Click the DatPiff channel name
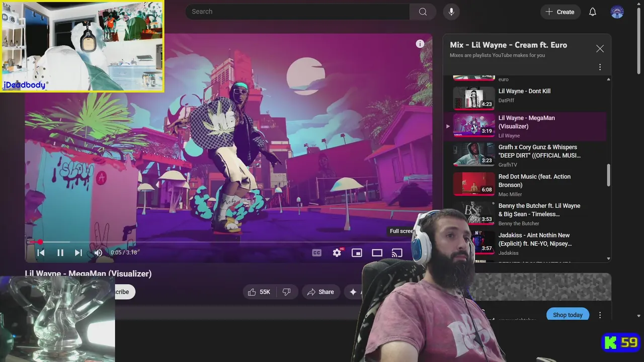The width and height of the screenshot is (644, 362). pos(506,101)
